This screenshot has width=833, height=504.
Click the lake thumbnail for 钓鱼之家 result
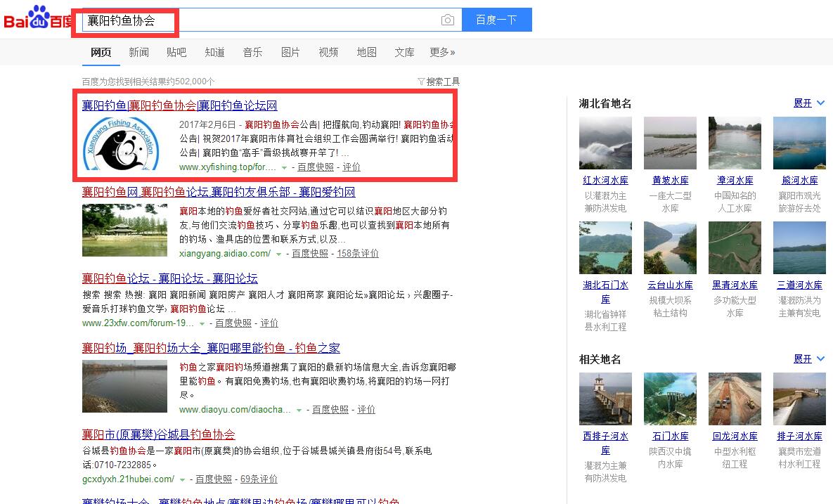tap(125, 386)
